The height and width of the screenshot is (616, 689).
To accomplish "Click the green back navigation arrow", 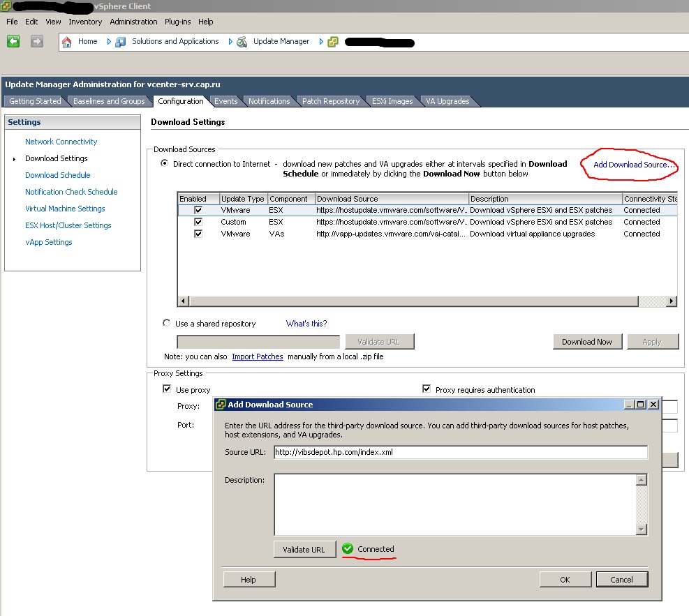I will pyautogui.click(x=13, y=41).
